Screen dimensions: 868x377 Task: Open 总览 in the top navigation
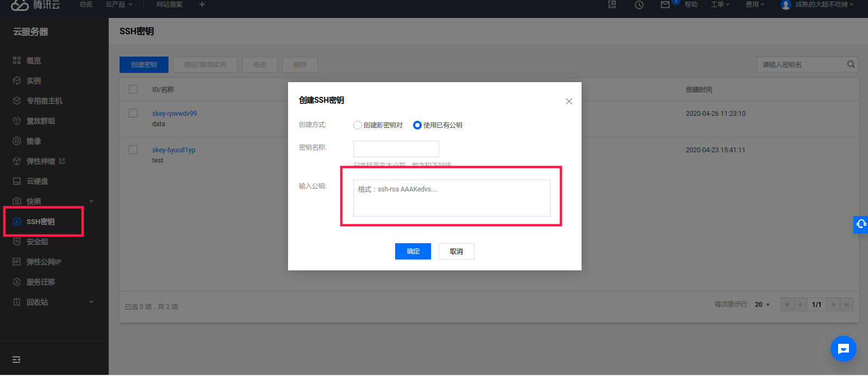(x=86, y=4)
